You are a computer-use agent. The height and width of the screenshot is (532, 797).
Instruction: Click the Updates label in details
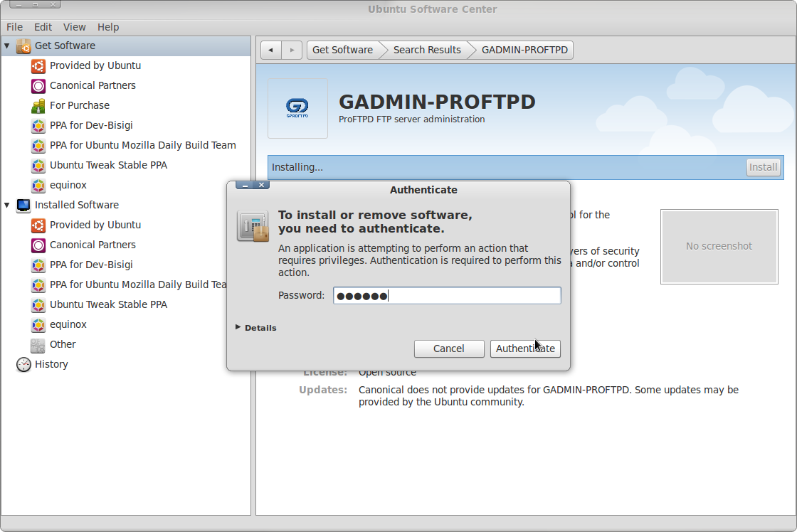point(323,390)
